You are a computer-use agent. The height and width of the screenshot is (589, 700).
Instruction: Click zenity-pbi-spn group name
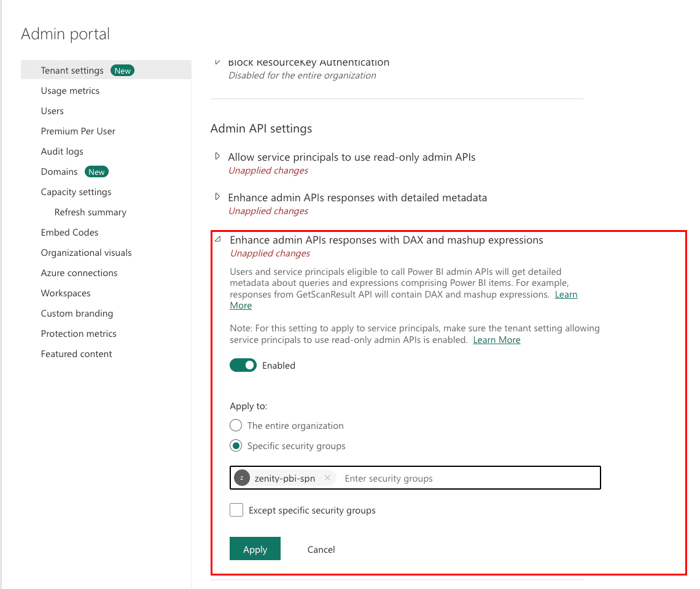coord(285,479)
